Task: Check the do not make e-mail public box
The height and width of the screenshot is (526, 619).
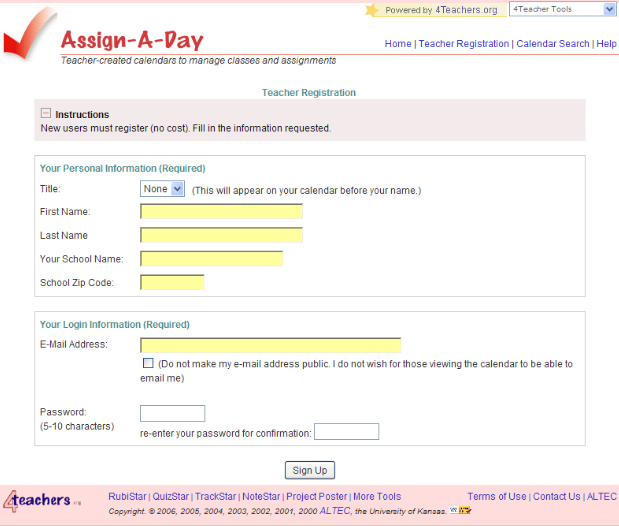Action: point(148,363)
